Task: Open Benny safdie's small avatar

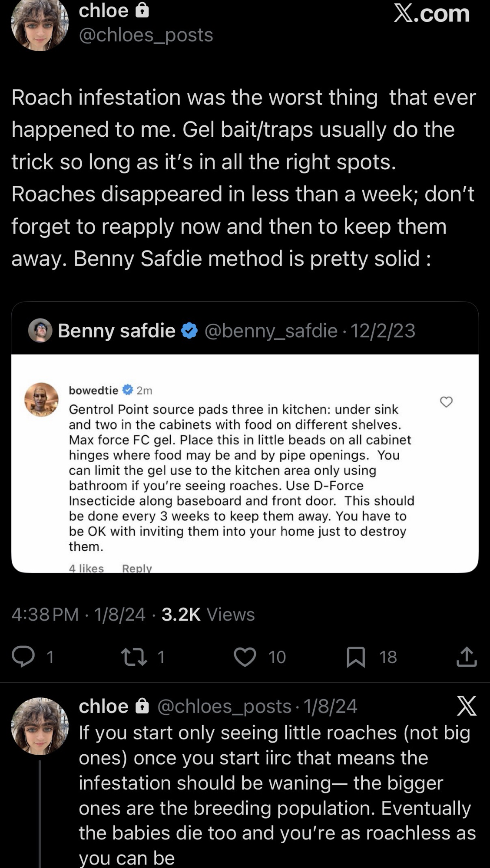Action: pos(40,331)
